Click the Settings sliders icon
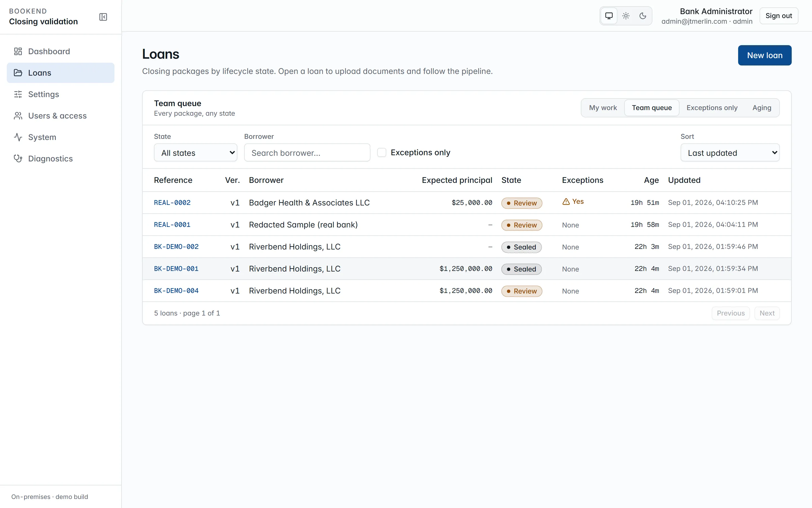Screen dimensions: 812x508 click(x=18, y=95)
